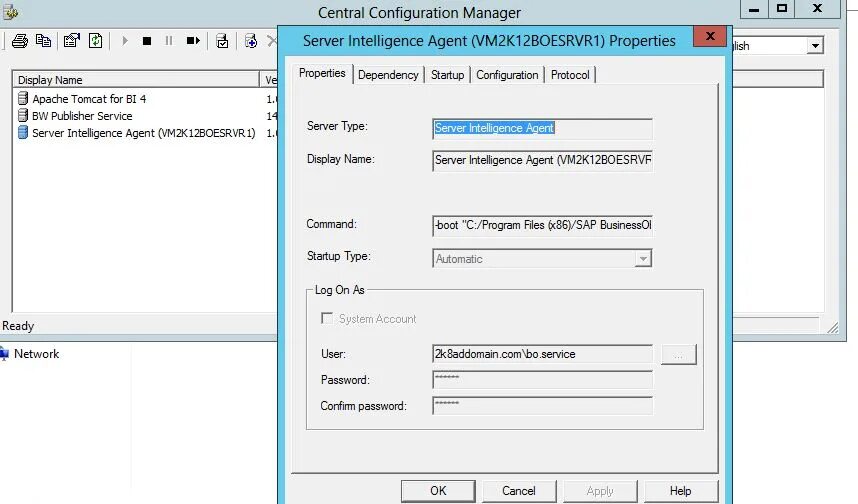Viewport: 858px width, 504px height.
Task: Click the Command input field
Action: 542,225
